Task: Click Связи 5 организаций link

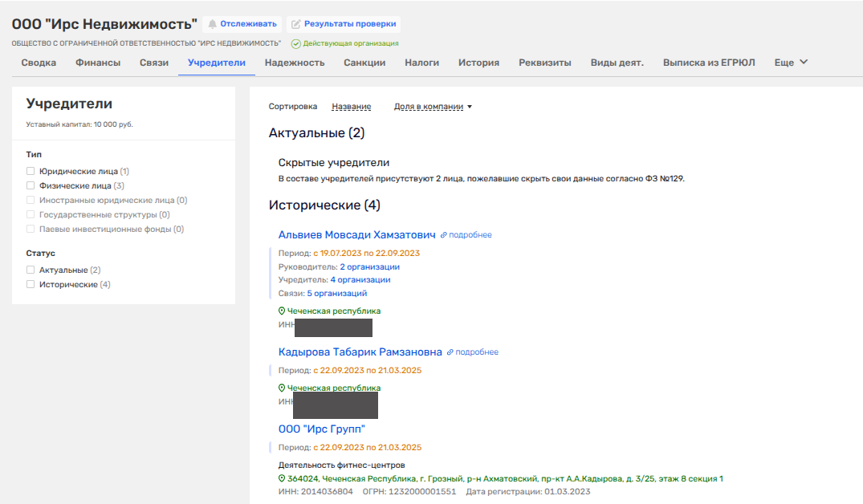Action: tap(337, 293)
